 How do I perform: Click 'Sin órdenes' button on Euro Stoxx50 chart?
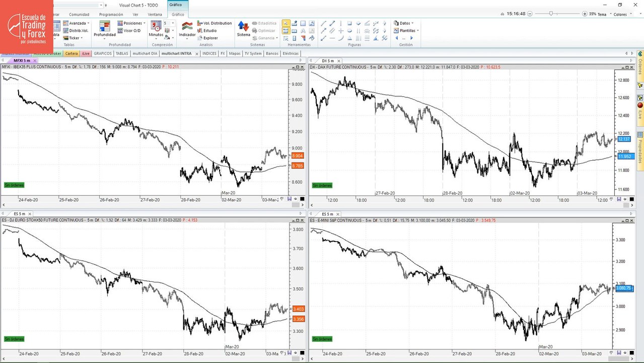14,339
